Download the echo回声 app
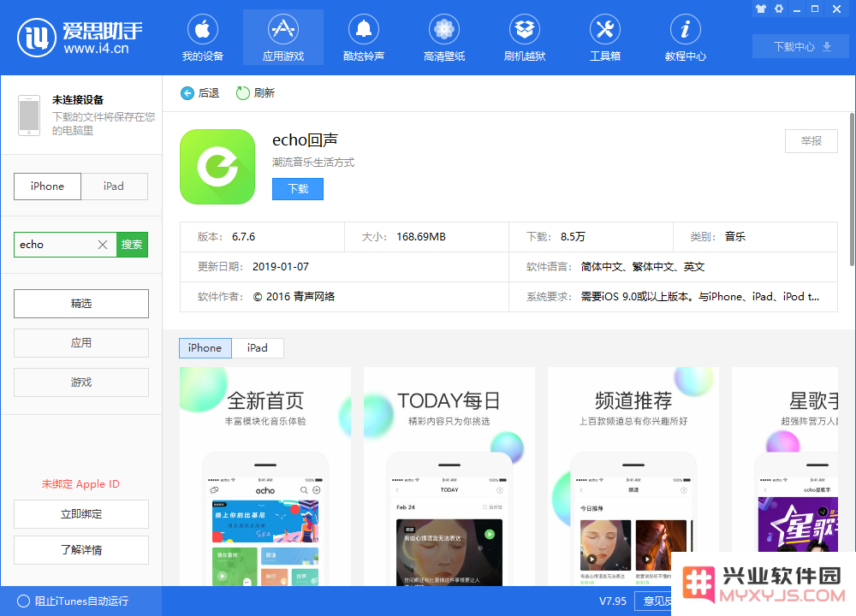 tap(298, 189)
